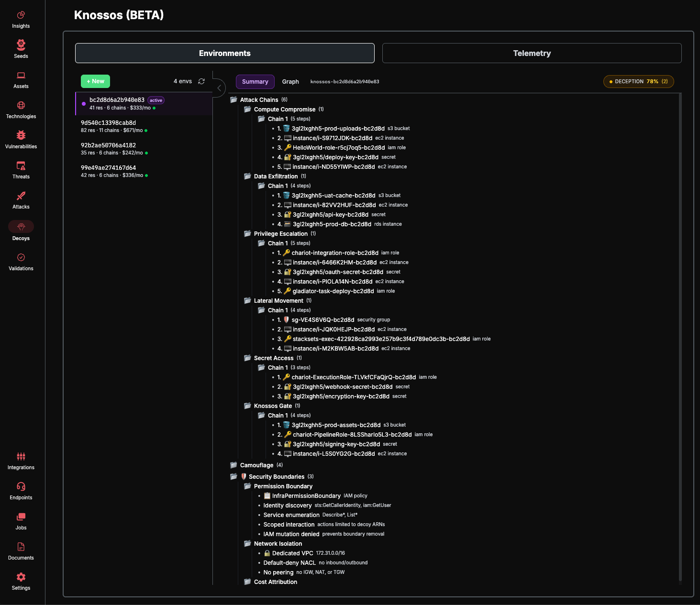Click the gladiator-task-deploy-bc2d8d row
The width and height of the screenshot is (700, 605).
[336, 291]
